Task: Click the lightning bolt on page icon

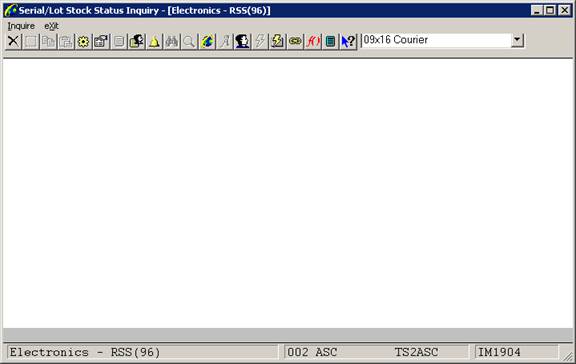Action: [277, 41]
